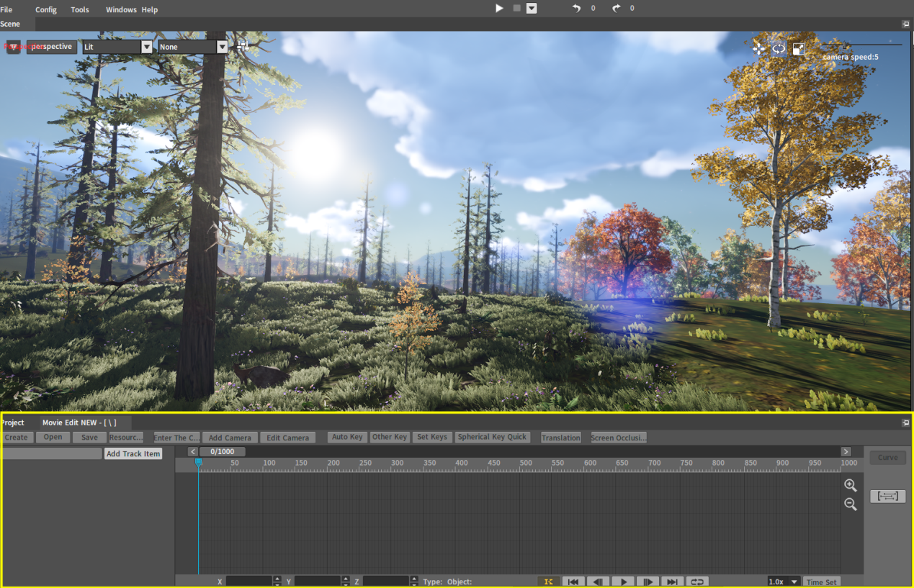Select the rotate gizmo icon in viewport
Image resolution: width=914 pixels, height=588 pixels.
pos(779,48)
